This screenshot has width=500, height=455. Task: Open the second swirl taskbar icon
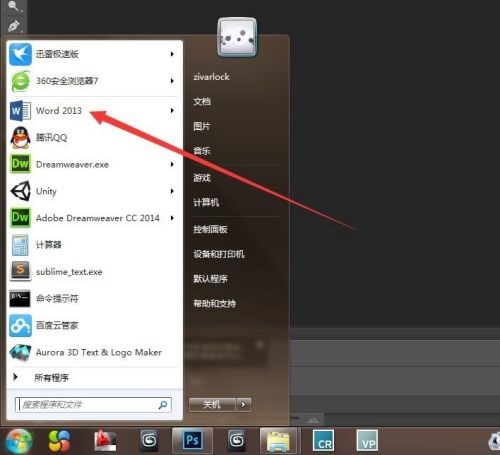tap(237, 441)
